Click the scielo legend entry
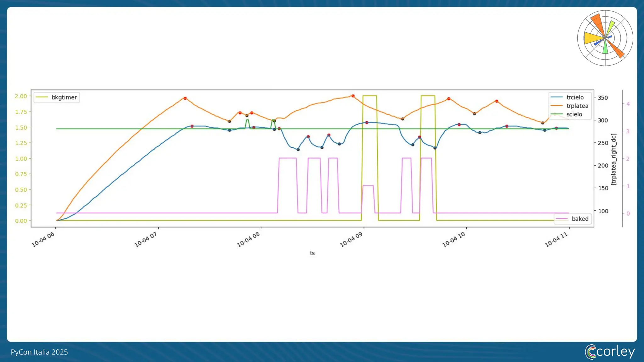Screen dimensions: 644x362 574,114
